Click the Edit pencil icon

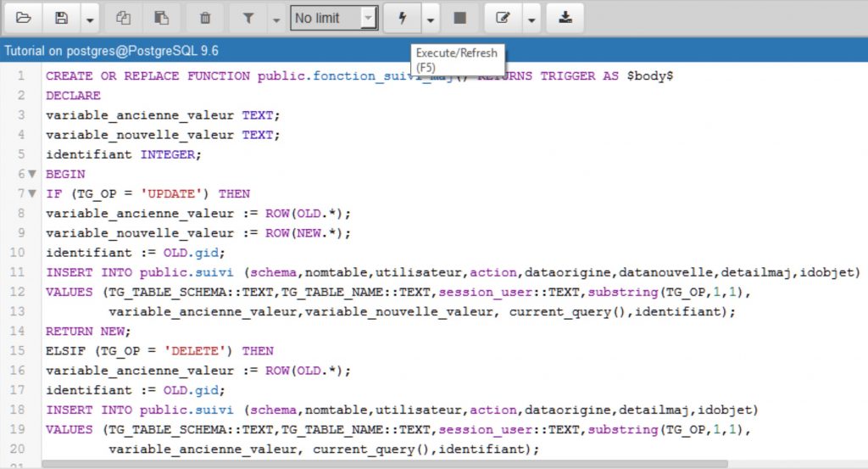[x=504, y=18]
